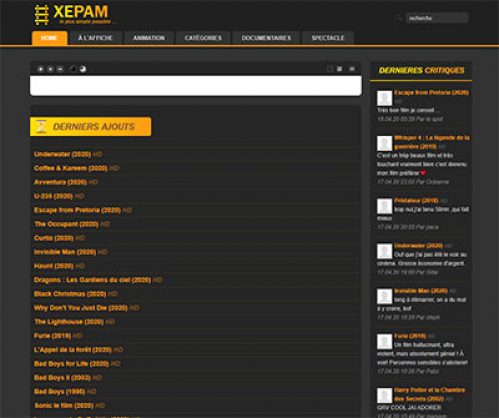Viewport: 499px width, 418px height.
Task: Click avatar beside Invisible Man review in sidebar
Action: point(384,296)
